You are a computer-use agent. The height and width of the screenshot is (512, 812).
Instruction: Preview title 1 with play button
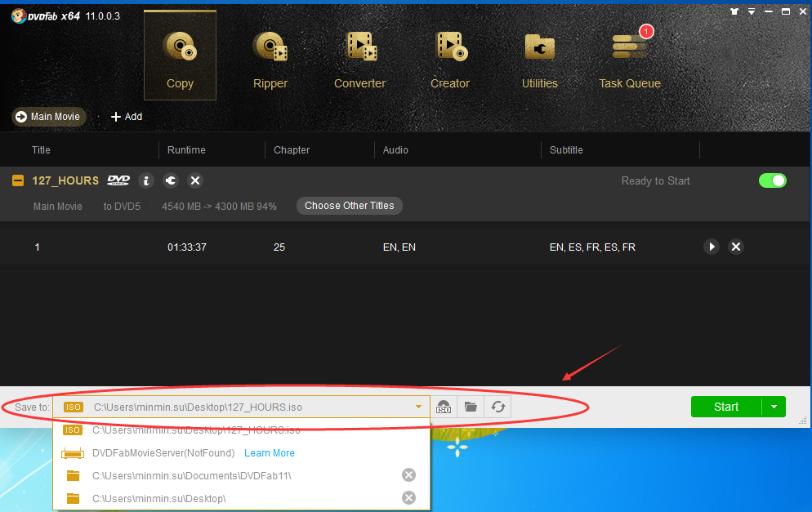pyautogui.click(x=712, y=247)
